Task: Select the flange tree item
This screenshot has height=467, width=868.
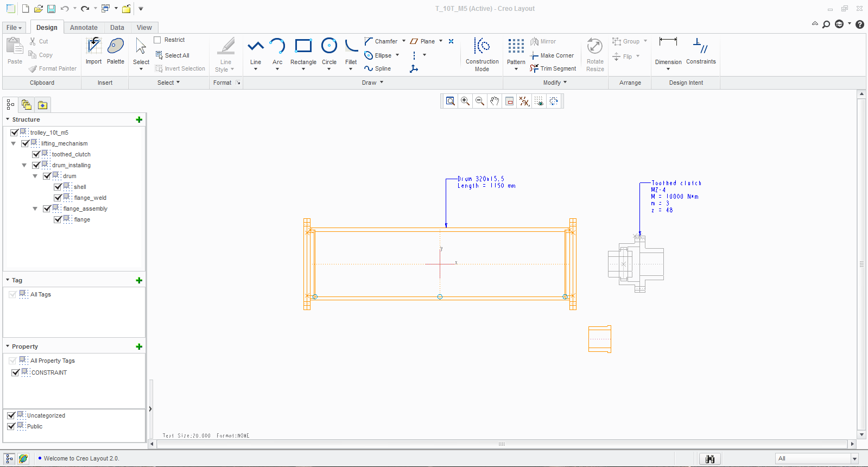Action: click(82, 219)
